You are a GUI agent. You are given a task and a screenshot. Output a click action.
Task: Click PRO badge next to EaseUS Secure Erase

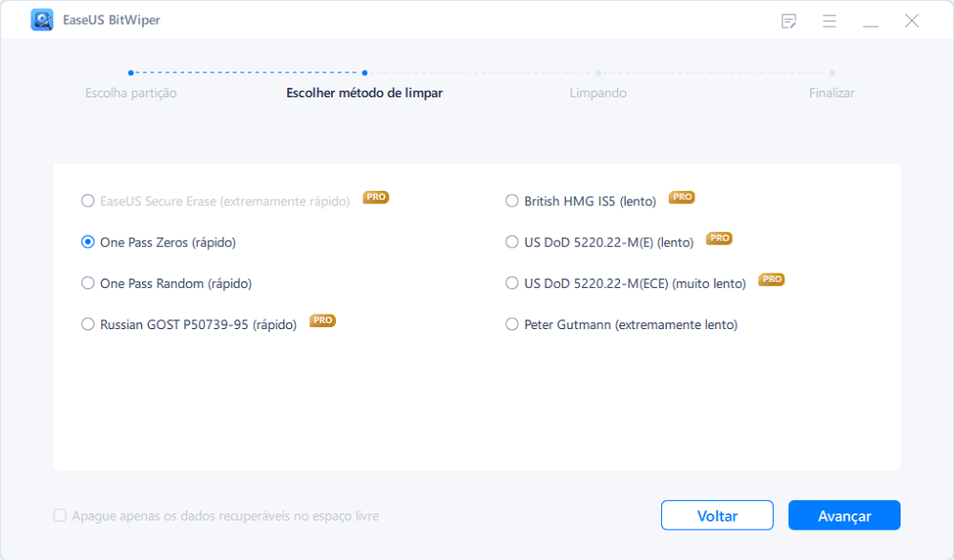pyautogui.click(x=376, y=197)
